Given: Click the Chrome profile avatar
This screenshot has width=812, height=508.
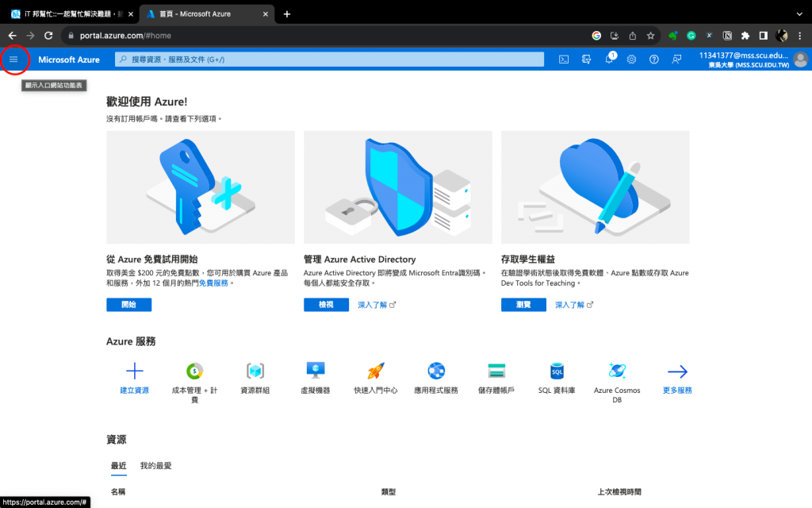Looking at the screenshot, I should pyautogui.click(x=781, y=36).
